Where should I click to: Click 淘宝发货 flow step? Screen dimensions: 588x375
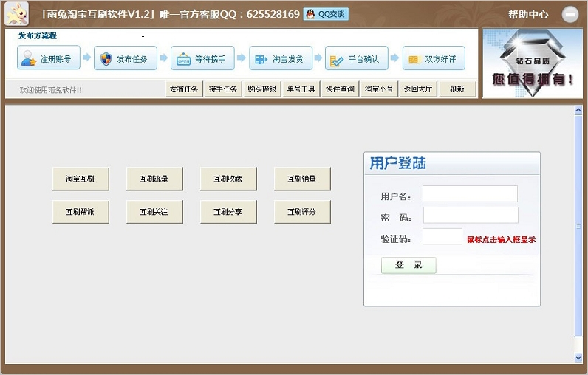coord(281,58)
